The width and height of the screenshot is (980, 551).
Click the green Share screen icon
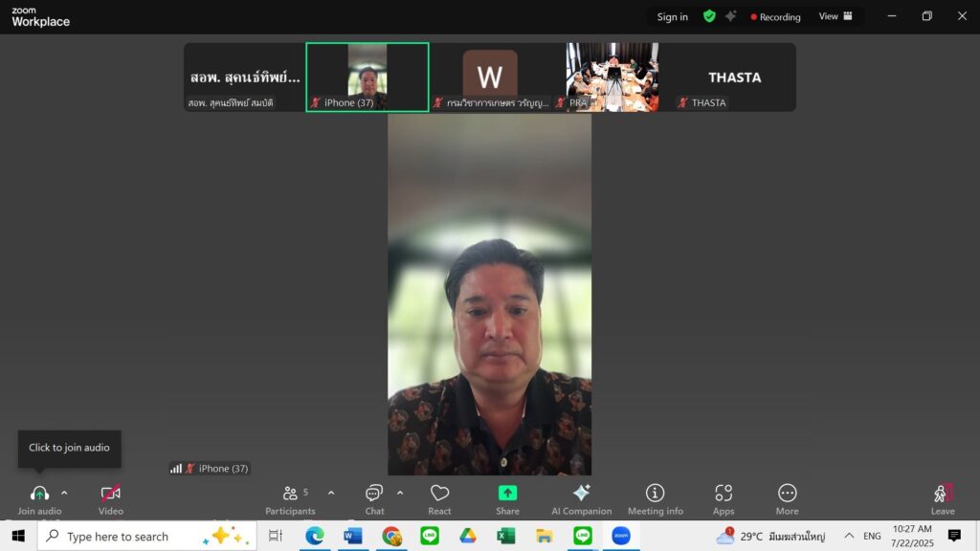[507, 494]
